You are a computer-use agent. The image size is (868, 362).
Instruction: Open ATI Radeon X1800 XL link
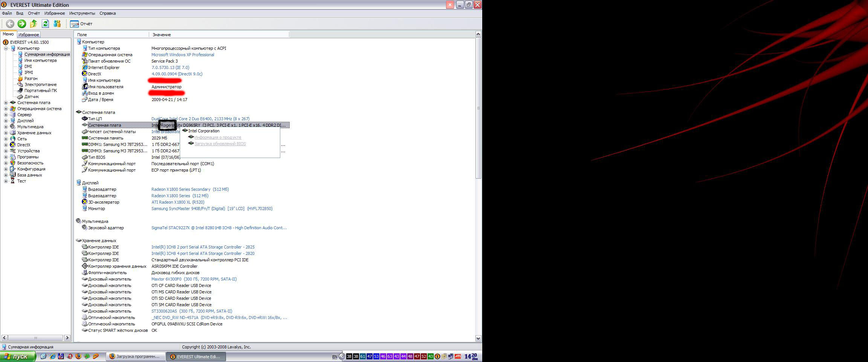click(x=178, y=202)
